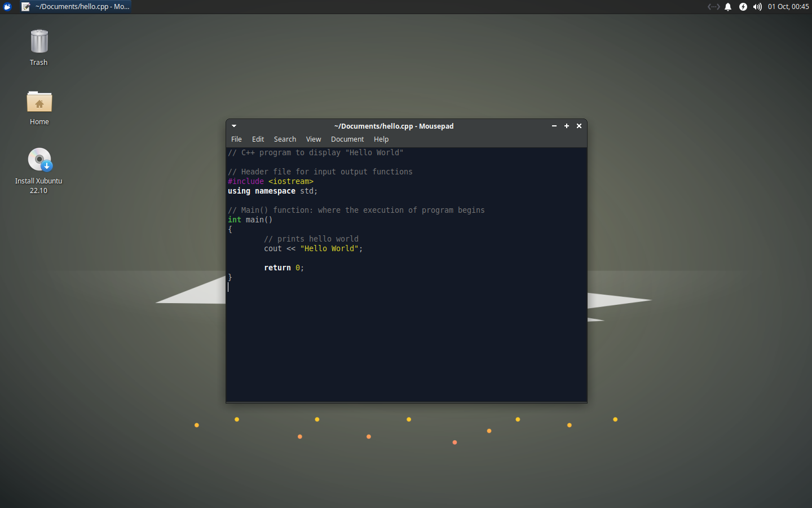The image size is (812, 508).
Task: Open the Search menu in Mousepad
Action: click(x=285, y=139)
